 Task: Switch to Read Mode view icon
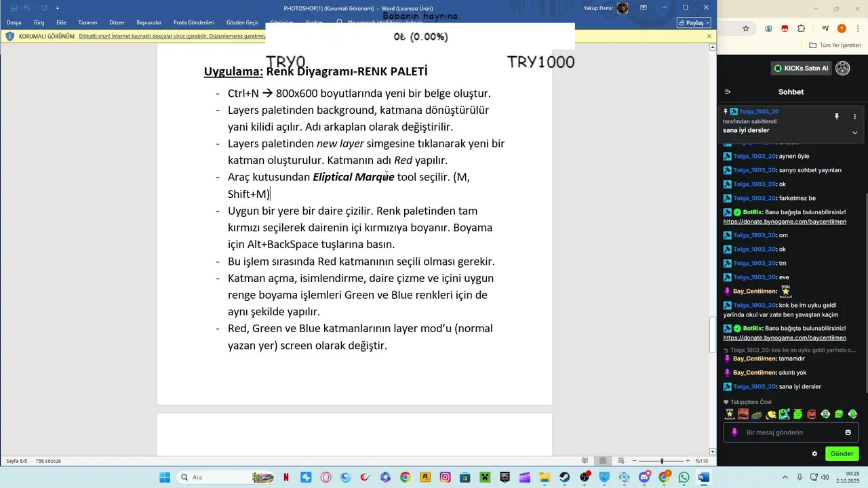[x=585, y=461]
